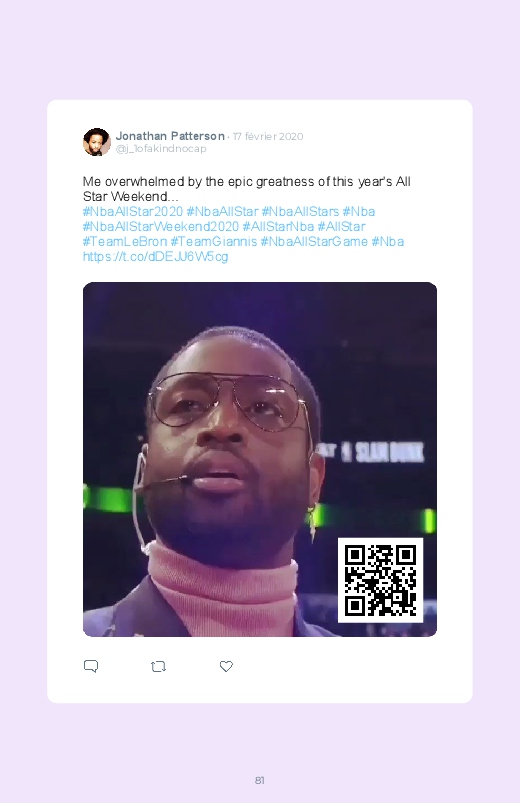The image size is (520, 803).
Task: Click the reply speech bubble icon
Action: click(x=91, y=666)
